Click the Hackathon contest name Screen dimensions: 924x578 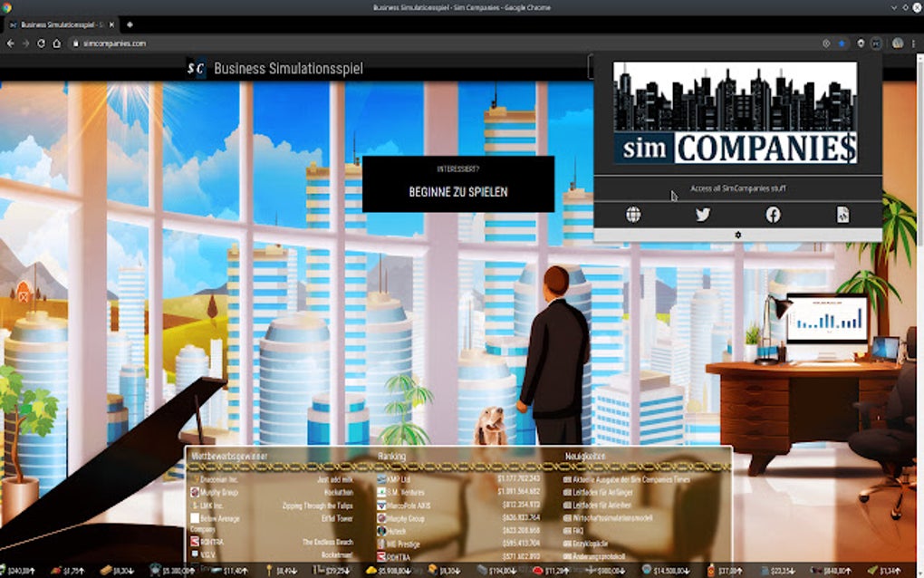tap(339, 493)
